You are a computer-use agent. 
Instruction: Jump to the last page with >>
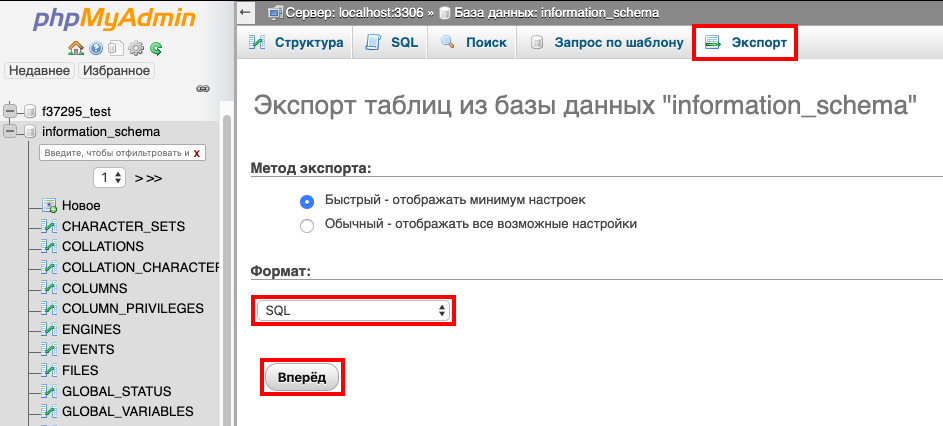pyautogui.click(x=154, y=178)
